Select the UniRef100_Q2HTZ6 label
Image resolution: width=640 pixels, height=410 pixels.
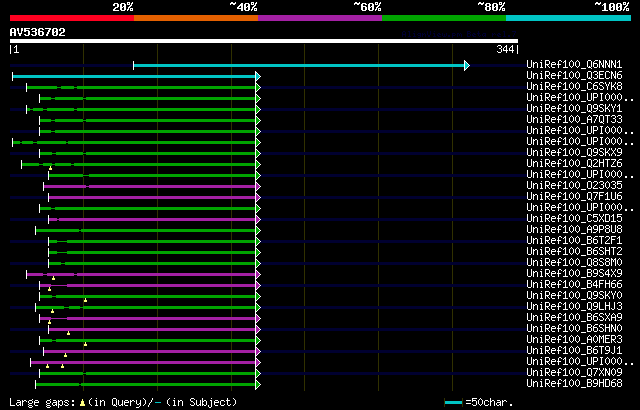click(x=574, y=164)
